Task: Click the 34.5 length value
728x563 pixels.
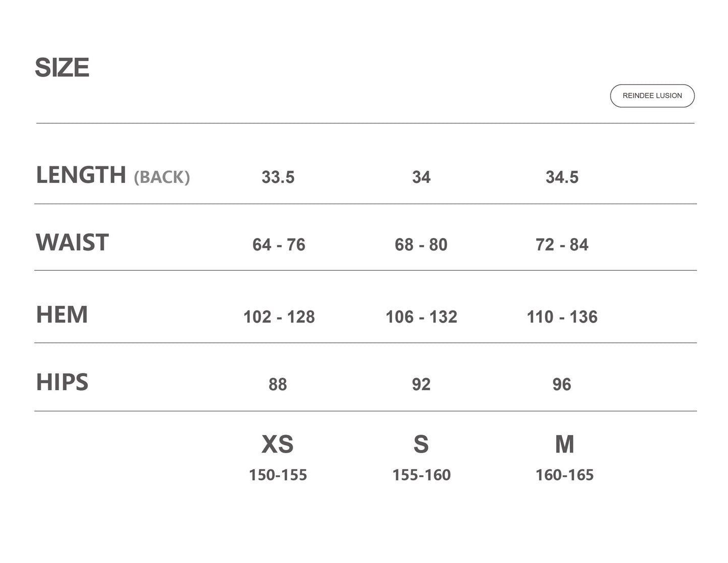Action: [x=562, y=177]
